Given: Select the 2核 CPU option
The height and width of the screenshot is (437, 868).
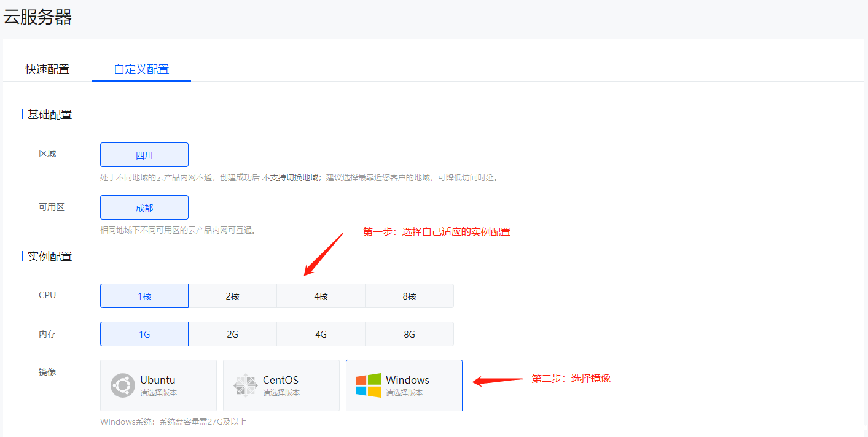Looking at the screenshot, I should click(x=232, y=295).
